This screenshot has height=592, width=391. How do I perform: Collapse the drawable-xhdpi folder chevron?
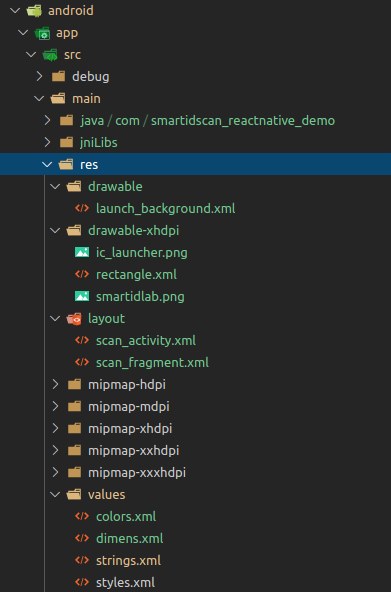pos(55,230)
